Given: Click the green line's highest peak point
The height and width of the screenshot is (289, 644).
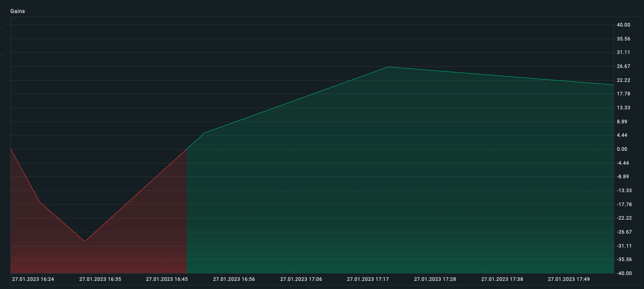Looking at the screenshot, I should click(388, 67).
